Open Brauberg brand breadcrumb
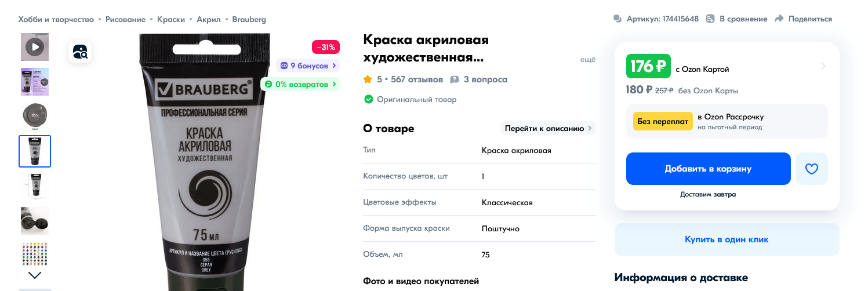The image size is (868, 291). 249,19
